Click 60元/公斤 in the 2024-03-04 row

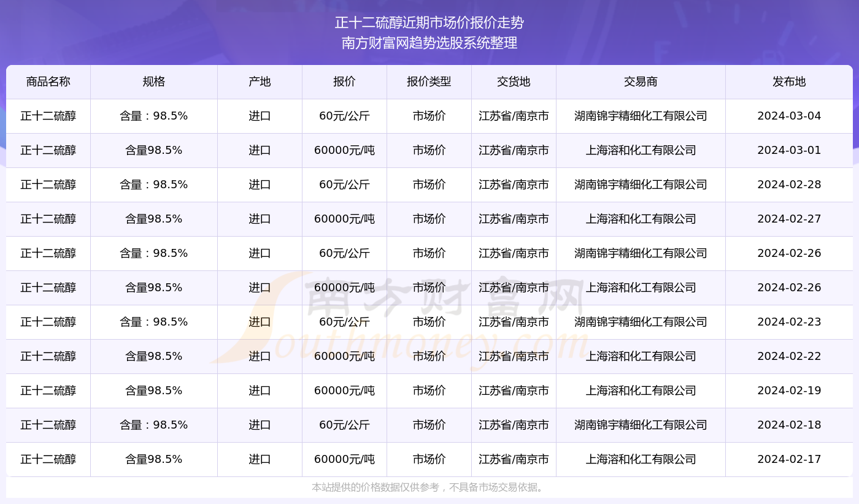click(344, 116)
